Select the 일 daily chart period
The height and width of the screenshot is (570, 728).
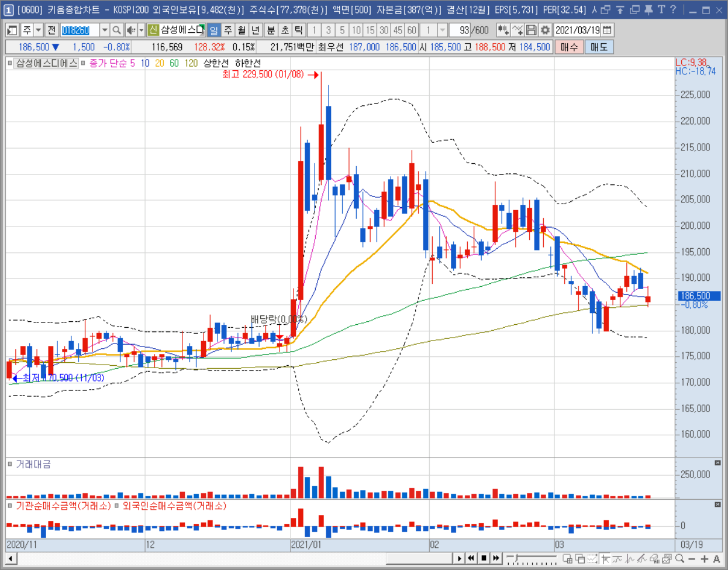coord(214,30)
